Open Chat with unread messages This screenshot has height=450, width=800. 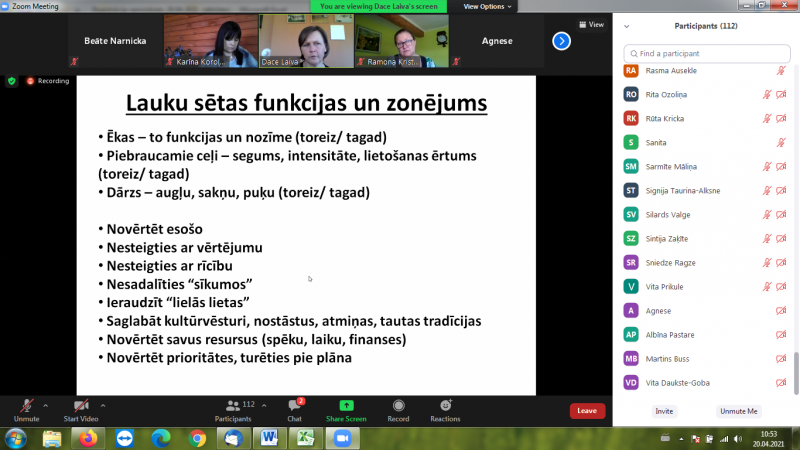point(294,409)
